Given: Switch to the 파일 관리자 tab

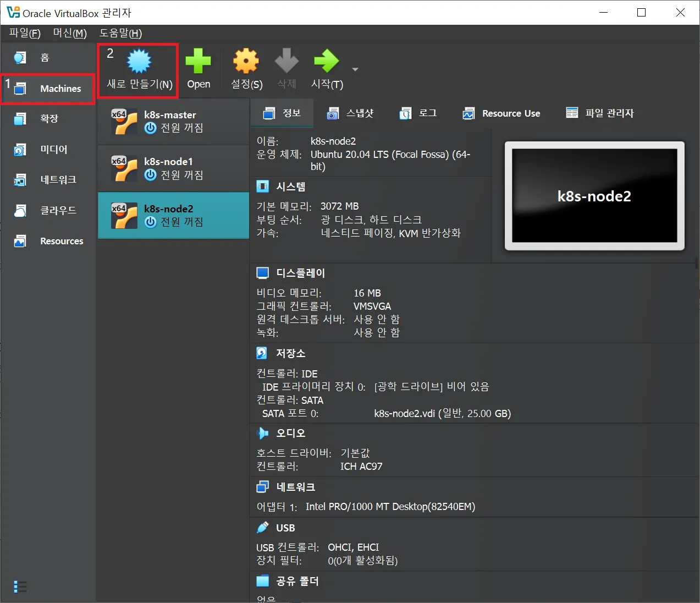Looking at the screenshot, I should point(600,113).
